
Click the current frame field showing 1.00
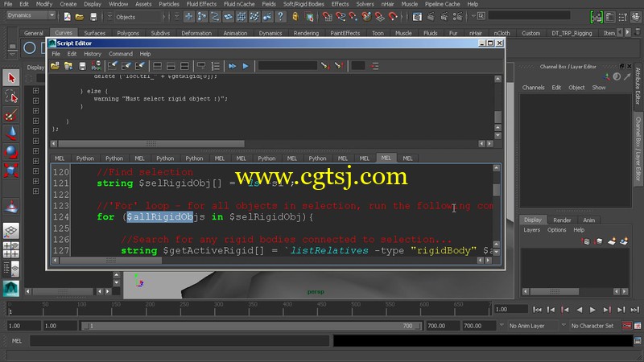pos(510,310)
